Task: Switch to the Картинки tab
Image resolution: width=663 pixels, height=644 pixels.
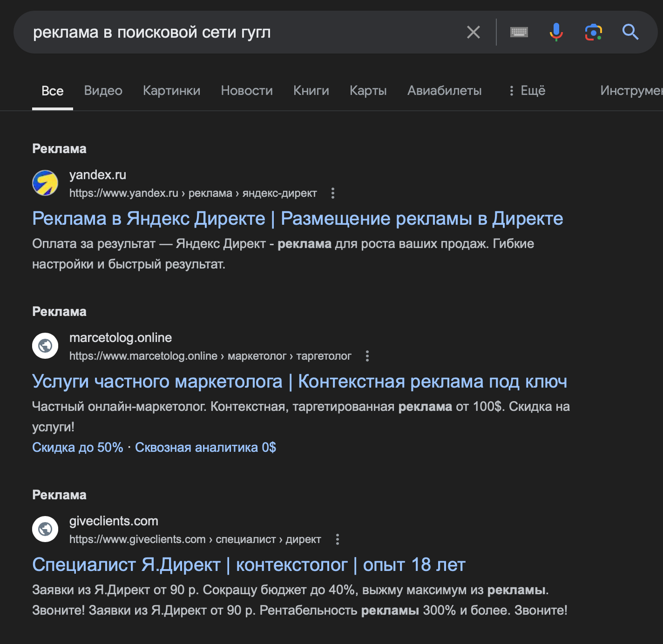Action: click(x=172, y=91)
